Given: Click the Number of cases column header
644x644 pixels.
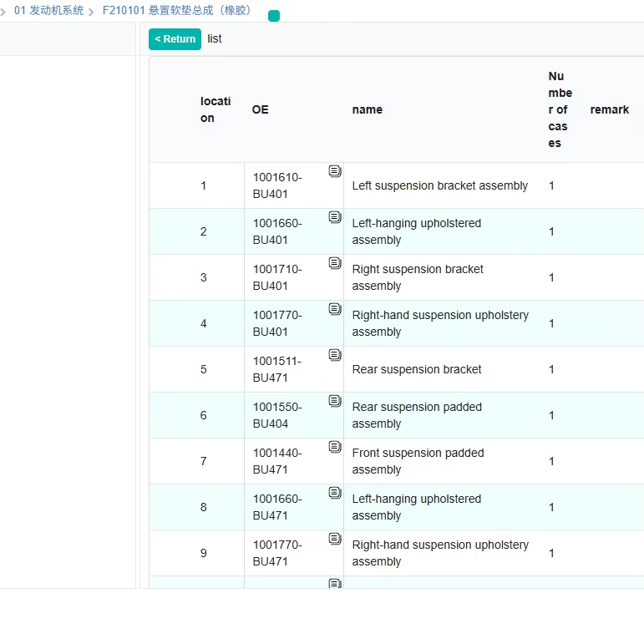Looking at the screenshot, I should point(560,109).
